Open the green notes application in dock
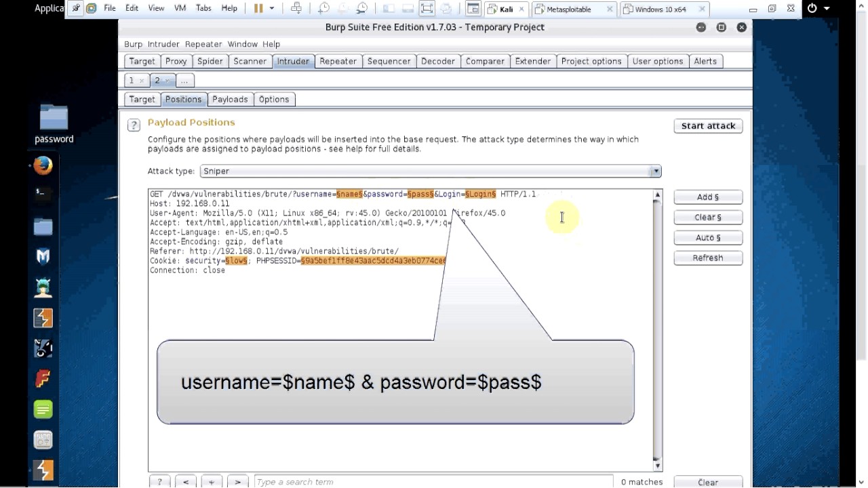The image size is (868, 488). point(43,409)
